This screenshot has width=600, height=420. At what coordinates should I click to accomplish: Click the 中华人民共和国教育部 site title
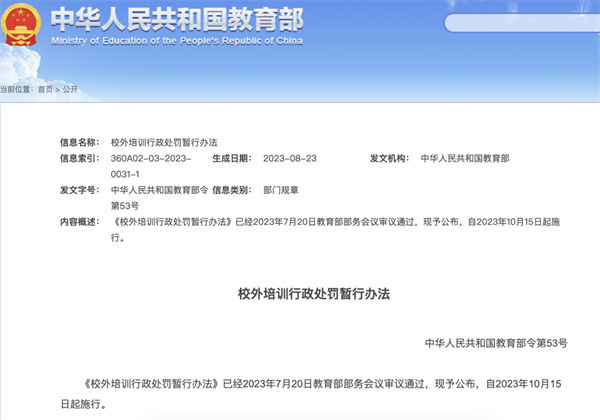(177, 20)
